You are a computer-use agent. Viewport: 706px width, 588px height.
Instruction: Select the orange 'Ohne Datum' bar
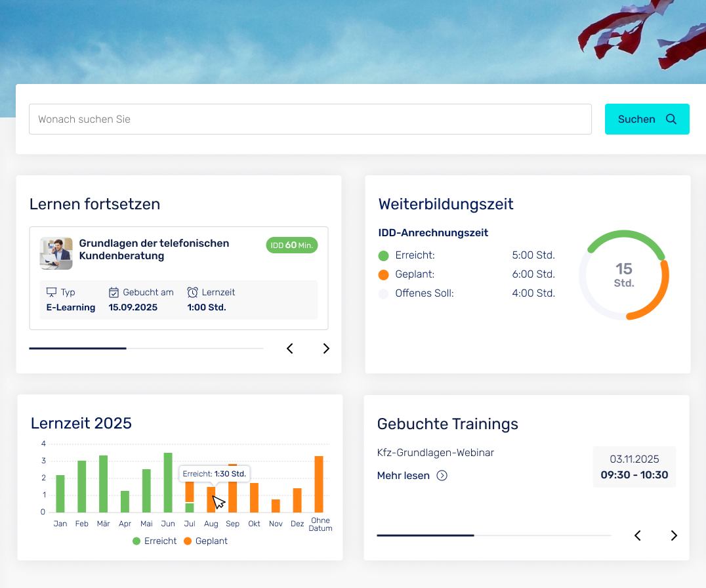(x=319, y=484)
